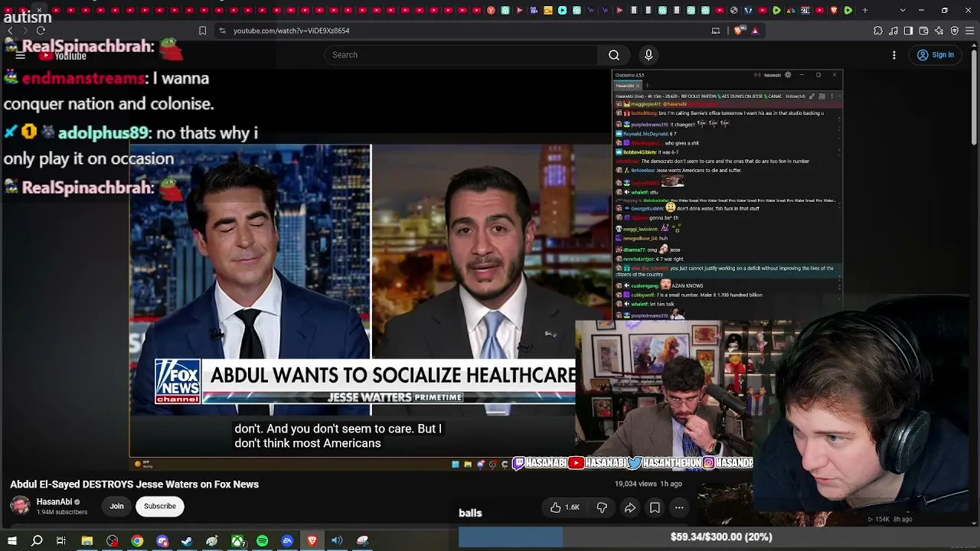Click the screen cast icon in address bar
Screen dimensions: 980x551
(x=716, y=31)
